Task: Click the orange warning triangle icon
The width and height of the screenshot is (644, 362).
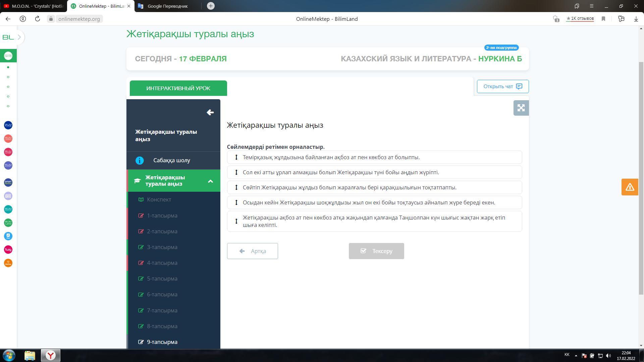Action: click(630, 187)
